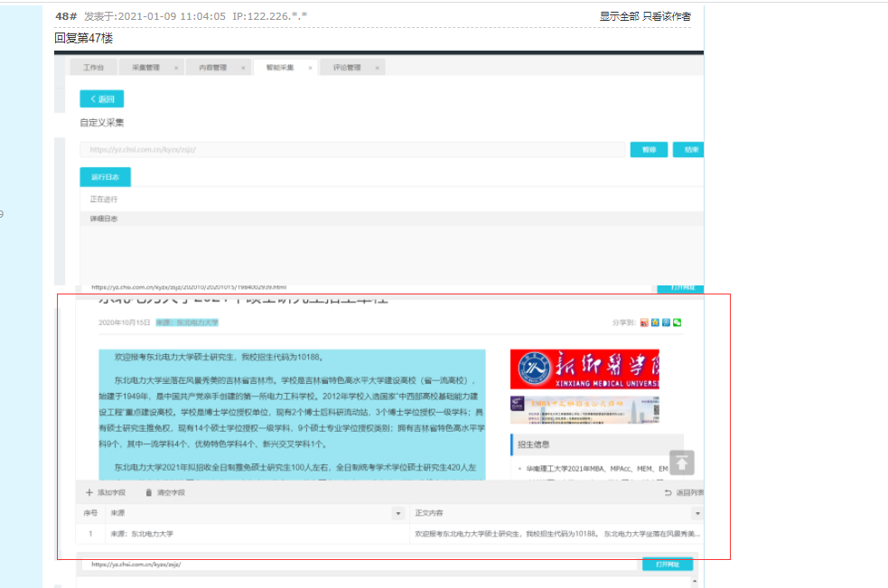Open the 正文内容 column dropdown arrow
This screenshot has width=888, height=588.
[x=697, y=513]
